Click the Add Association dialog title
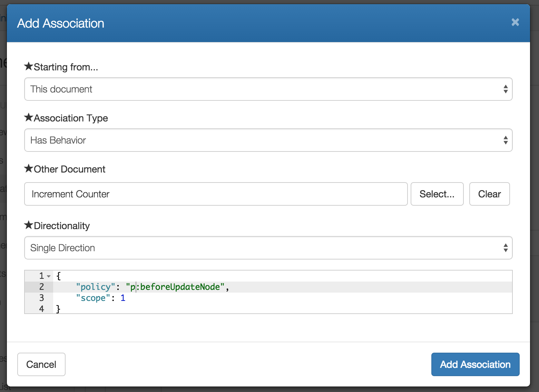 tap(61, 23)
